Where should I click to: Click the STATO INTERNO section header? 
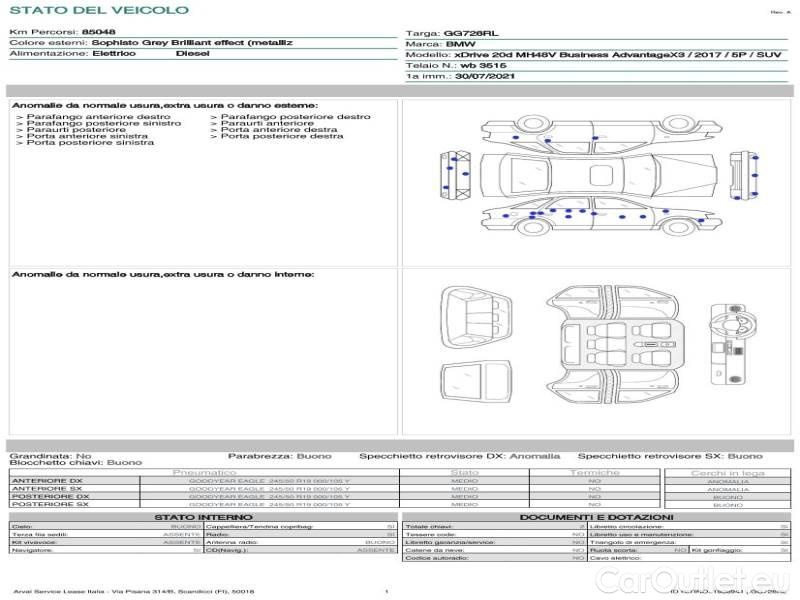[x=204, y=516]
